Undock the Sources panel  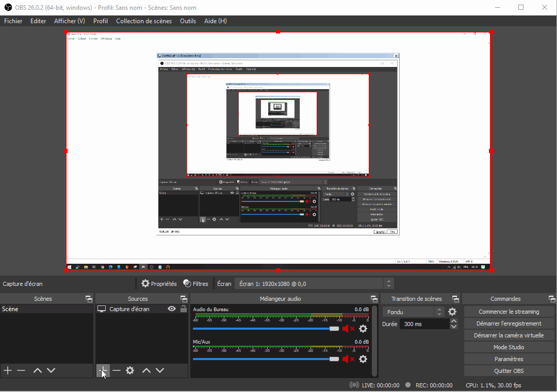click(184, 299)
